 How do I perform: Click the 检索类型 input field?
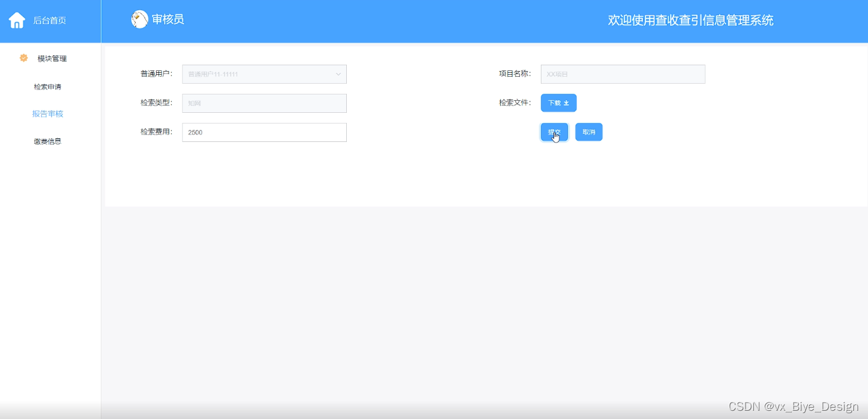[264, 103]
